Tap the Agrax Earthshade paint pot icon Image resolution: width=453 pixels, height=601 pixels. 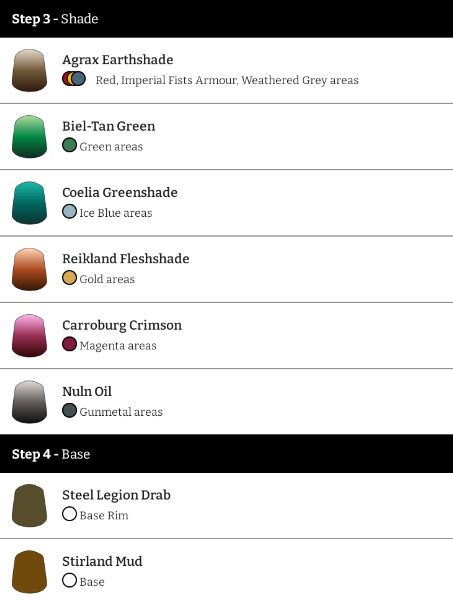click(30, 70)
